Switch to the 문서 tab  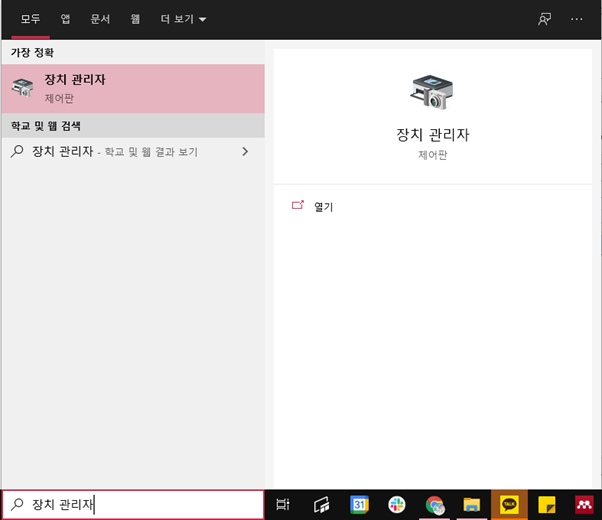pyautogui.click(x=100, y=19)
